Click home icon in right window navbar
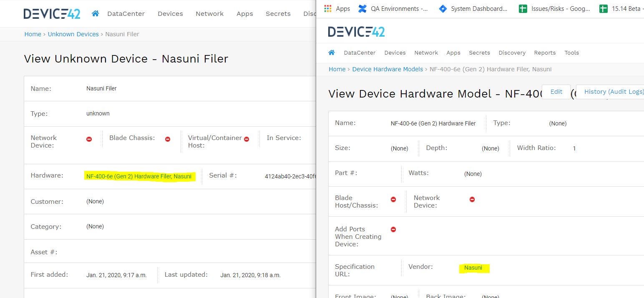This screenshot has width=644, height=298. click(332, 53)
